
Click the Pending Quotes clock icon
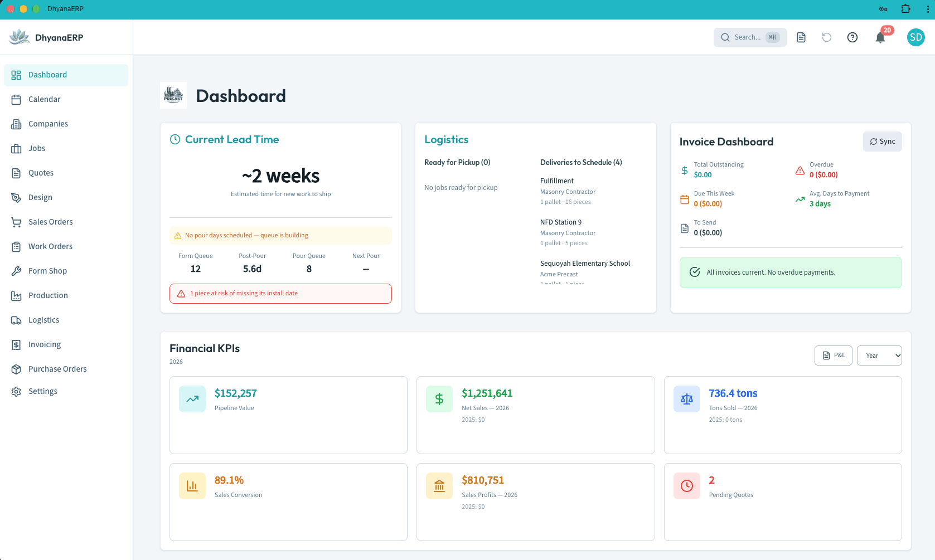[687, 486]
